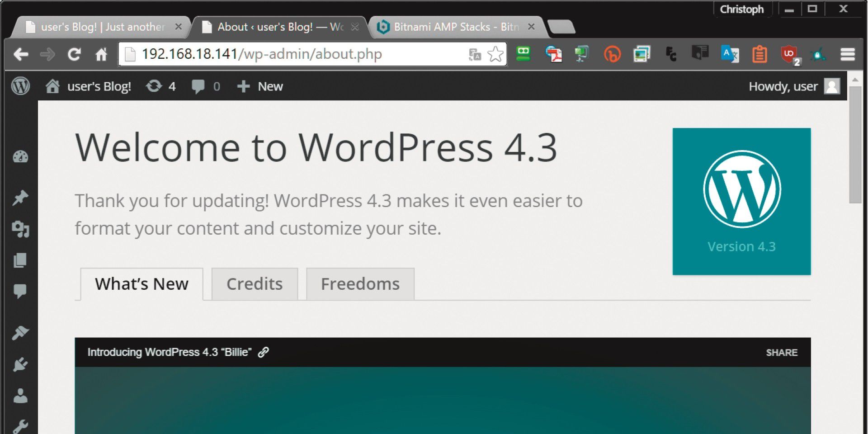868x434 pixels.
Task: Open Appearance via the sidebar paintbrush icon
Action: coord(20,333)
